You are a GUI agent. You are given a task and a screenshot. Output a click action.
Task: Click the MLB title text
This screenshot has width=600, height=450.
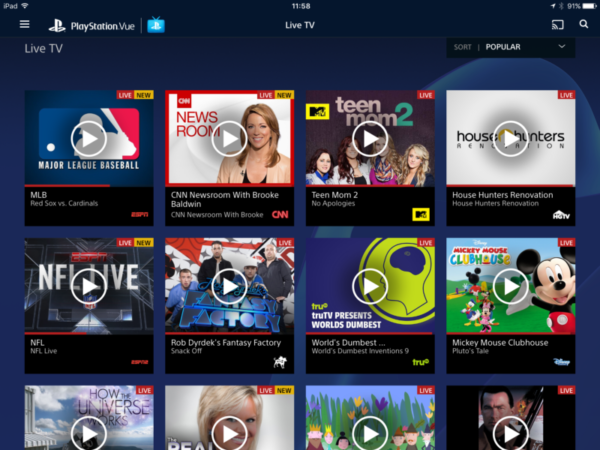click(39, 195)
